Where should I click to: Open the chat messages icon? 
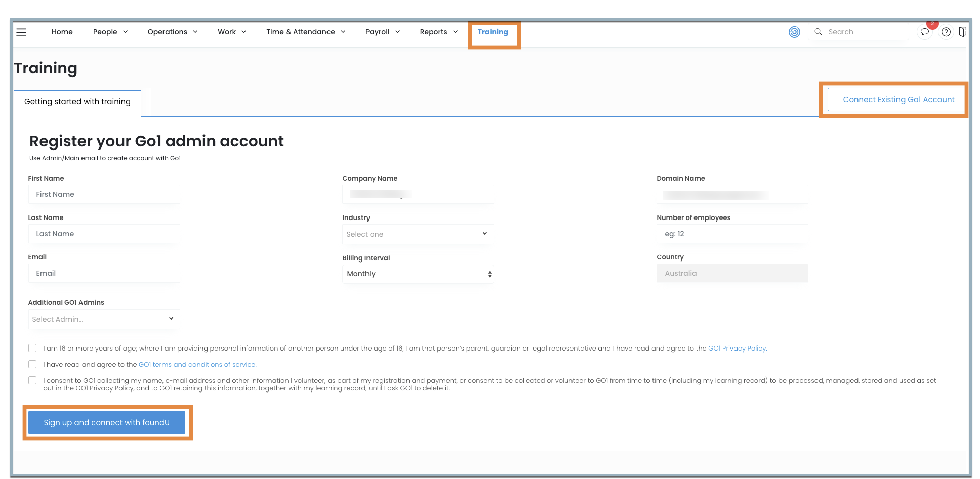[925, 32]
